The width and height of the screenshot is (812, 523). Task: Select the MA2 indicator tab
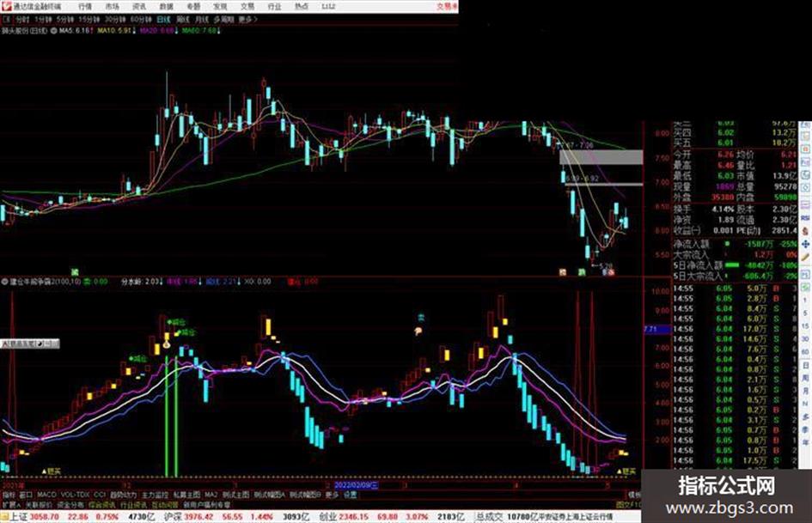tap(211, 495)
